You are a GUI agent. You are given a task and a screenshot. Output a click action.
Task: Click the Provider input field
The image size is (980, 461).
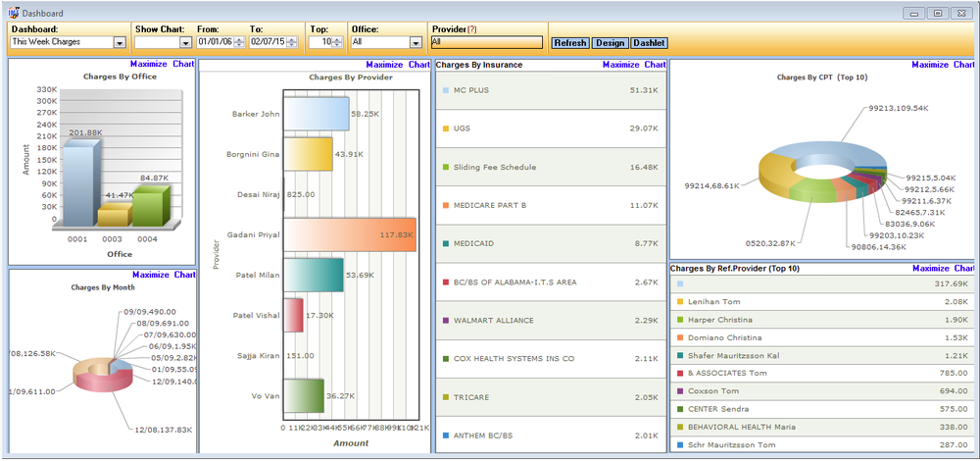click(x=485, y=42)
